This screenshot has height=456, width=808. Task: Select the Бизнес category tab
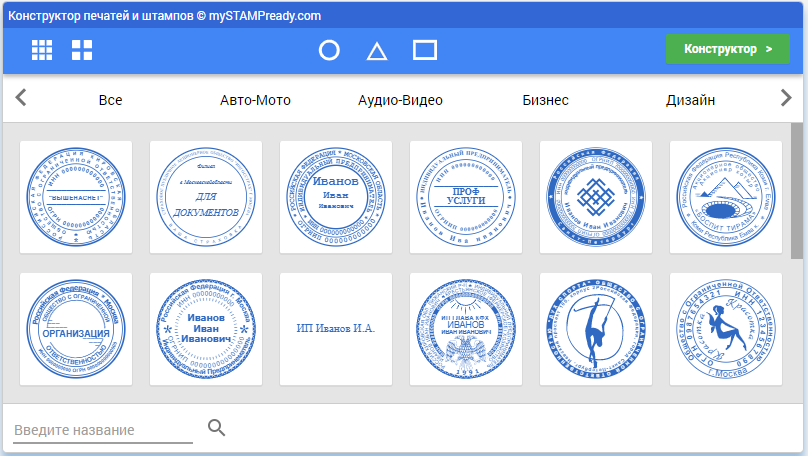click(x=545, y=100)
